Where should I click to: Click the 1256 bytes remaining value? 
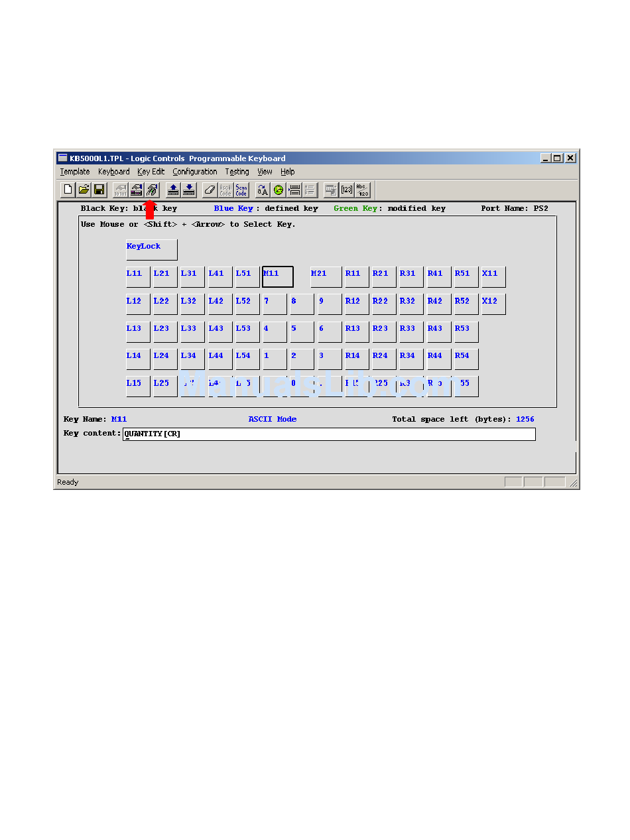(525, 420)
